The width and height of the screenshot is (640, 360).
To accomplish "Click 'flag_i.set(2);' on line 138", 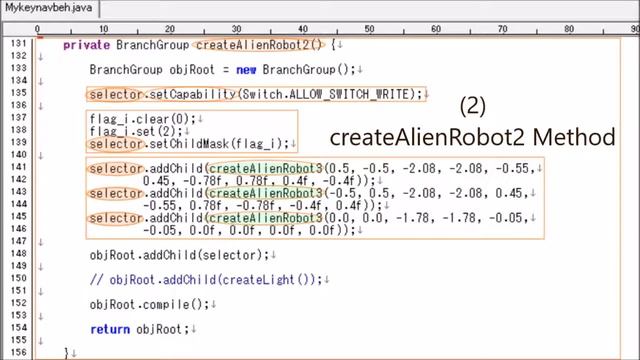I will tap(136, 131).
